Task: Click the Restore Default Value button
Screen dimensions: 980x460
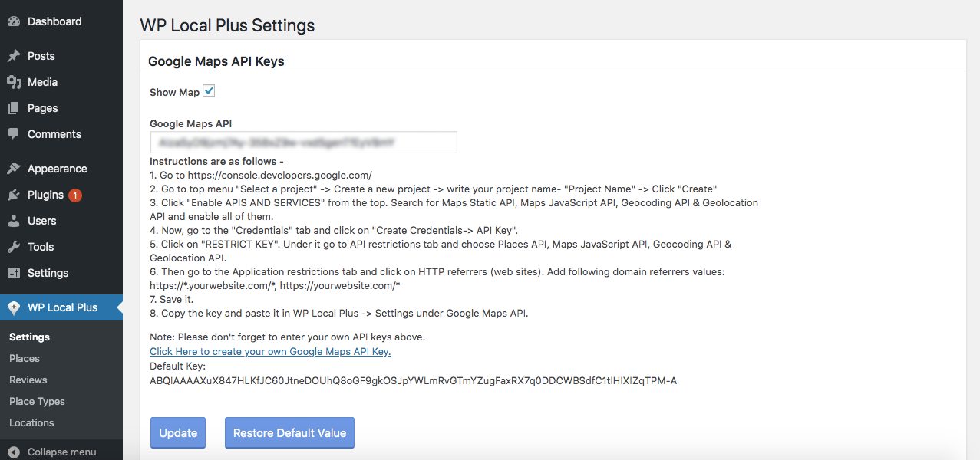Action: [289, 432]
